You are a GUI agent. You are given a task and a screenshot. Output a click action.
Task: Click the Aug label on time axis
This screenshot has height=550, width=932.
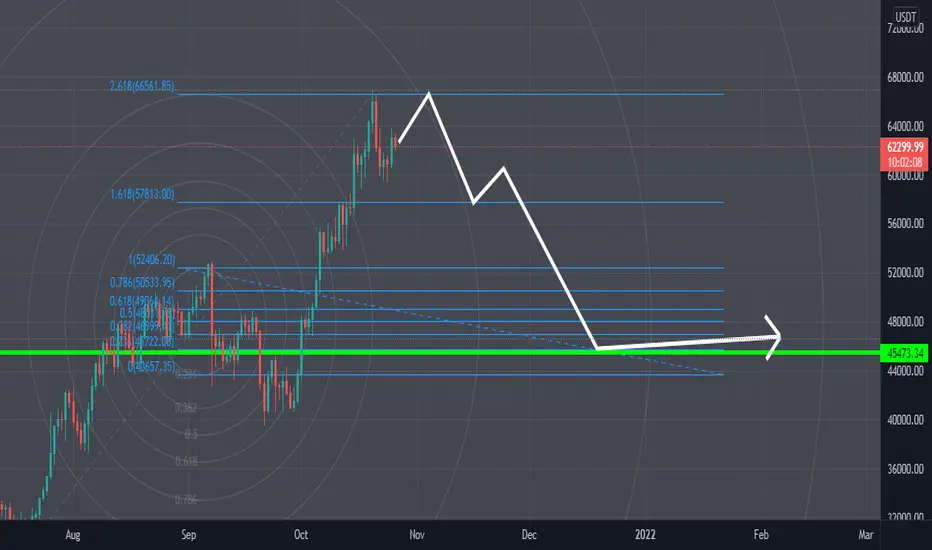coord(73,535)
